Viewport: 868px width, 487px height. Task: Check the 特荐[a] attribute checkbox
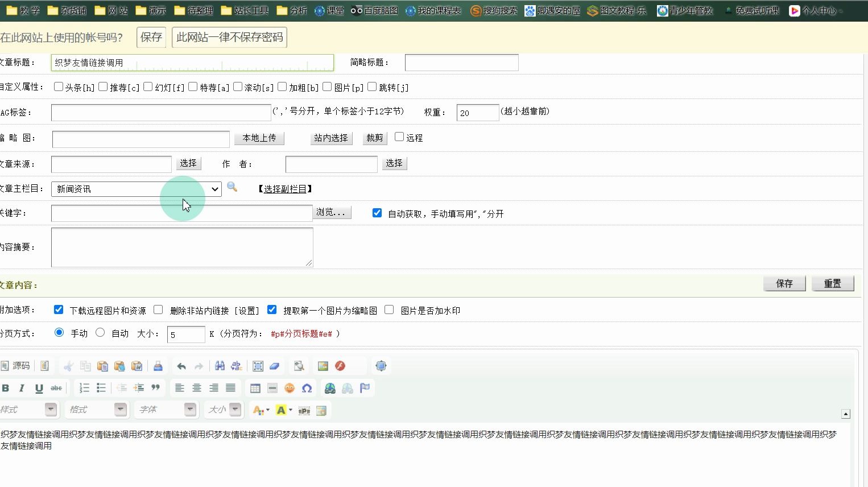pos(193,86)
